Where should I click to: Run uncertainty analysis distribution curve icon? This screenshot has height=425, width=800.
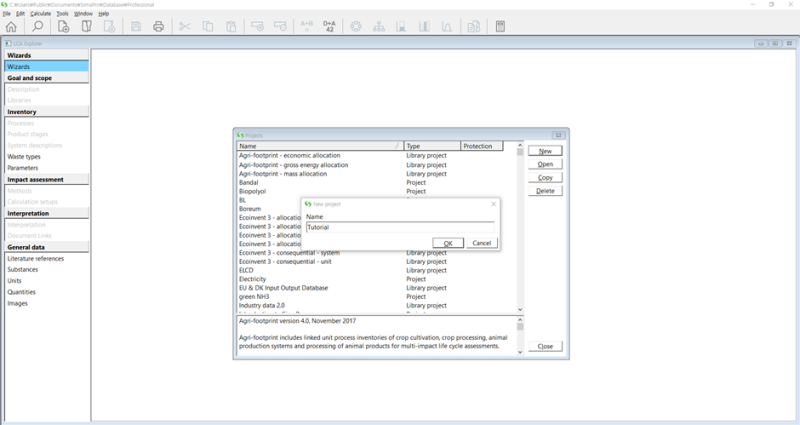click(447, 27)
